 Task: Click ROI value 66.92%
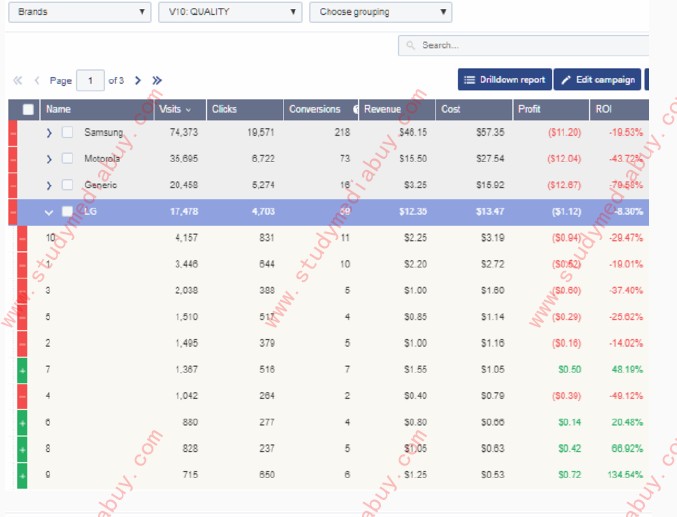pos(627,449)
